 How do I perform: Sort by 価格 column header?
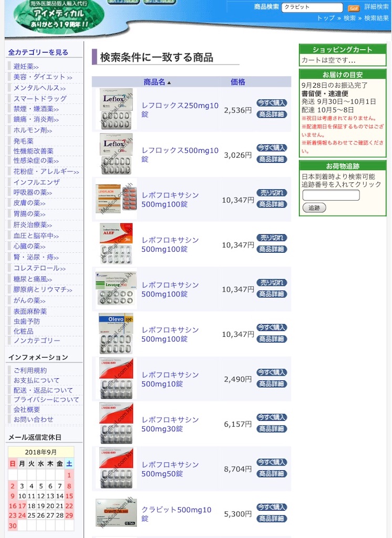[238, 82]
